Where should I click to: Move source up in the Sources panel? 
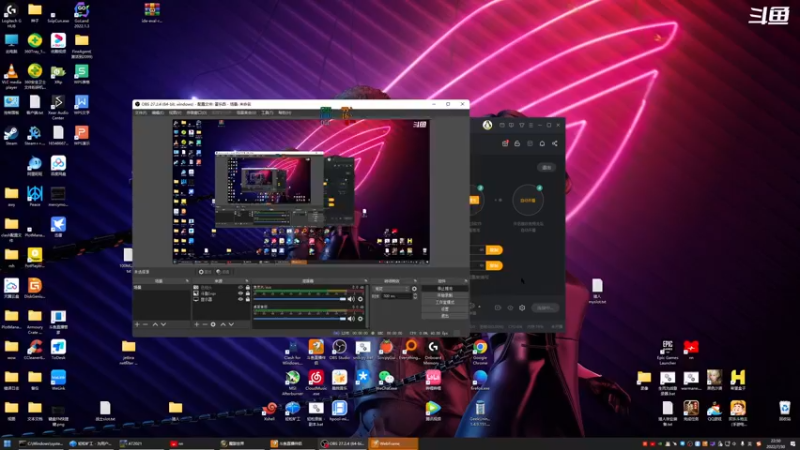[x=223, y=324]
